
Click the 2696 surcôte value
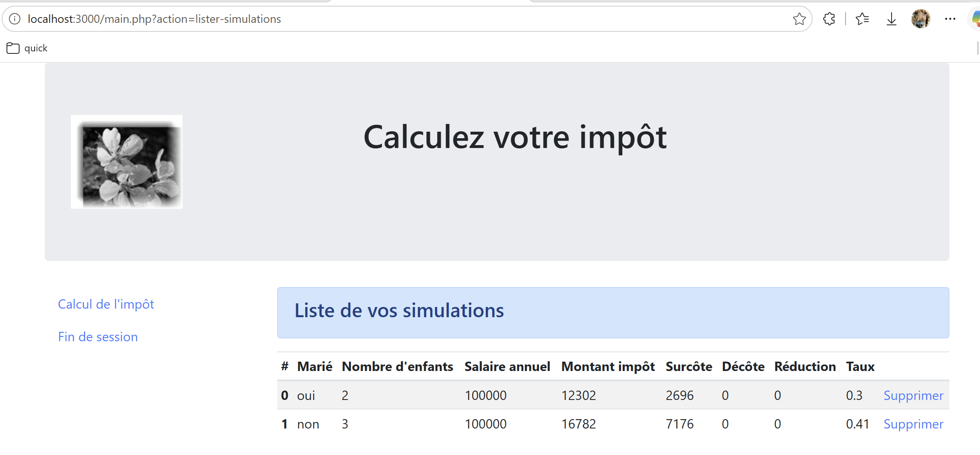pyautogui.click(x=679, y=395)
